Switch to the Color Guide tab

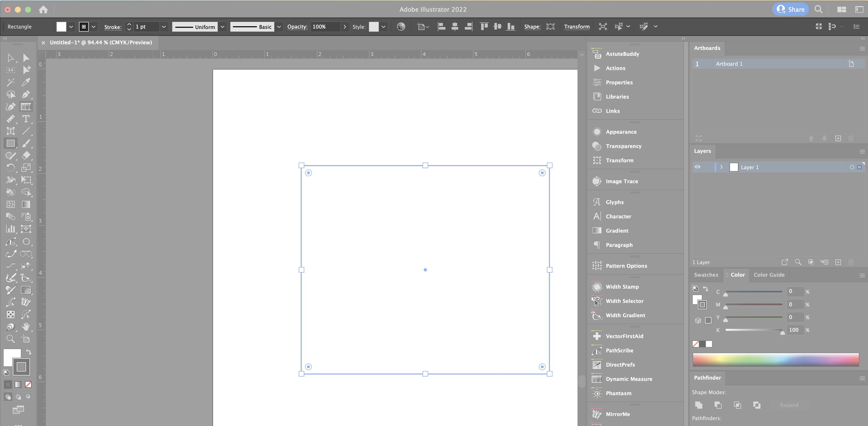click(x=769, y=275)
